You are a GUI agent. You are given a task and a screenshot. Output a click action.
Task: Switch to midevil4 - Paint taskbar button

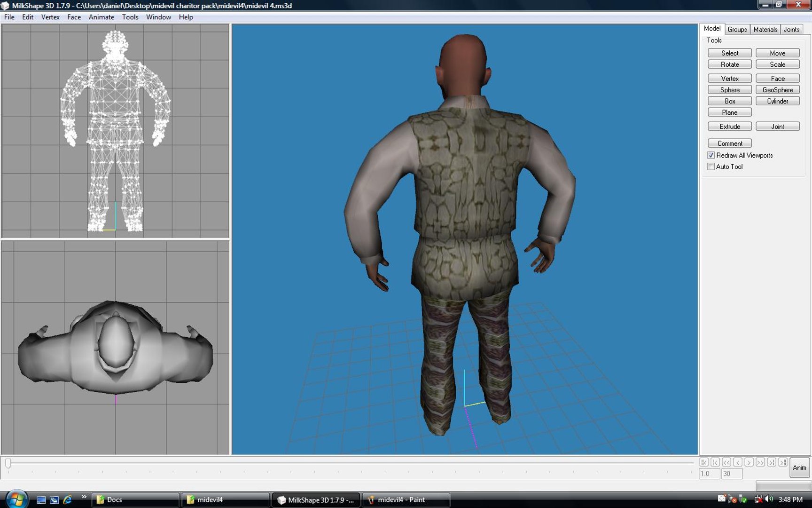coord(406,500)
